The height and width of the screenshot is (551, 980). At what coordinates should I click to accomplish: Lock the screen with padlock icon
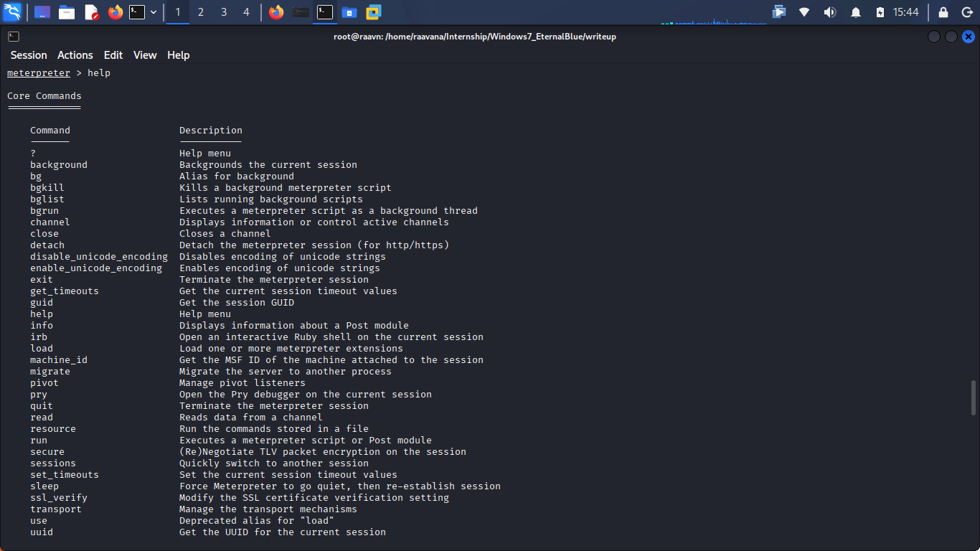(x=943, y=12)
